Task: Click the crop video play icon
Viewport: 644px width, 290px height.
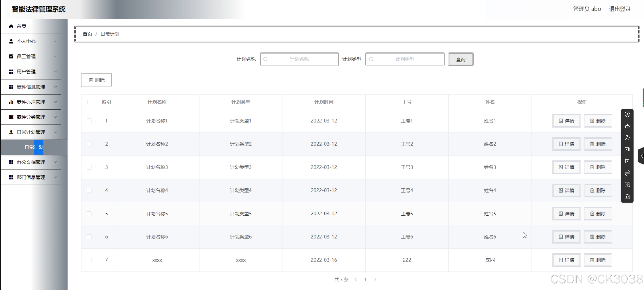Action: 627,161
